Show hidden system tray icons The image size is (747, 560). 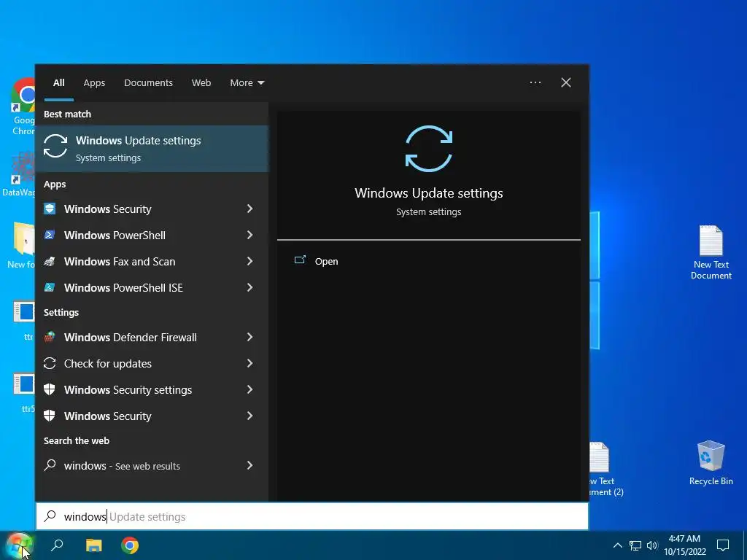(x=617, y=545)
